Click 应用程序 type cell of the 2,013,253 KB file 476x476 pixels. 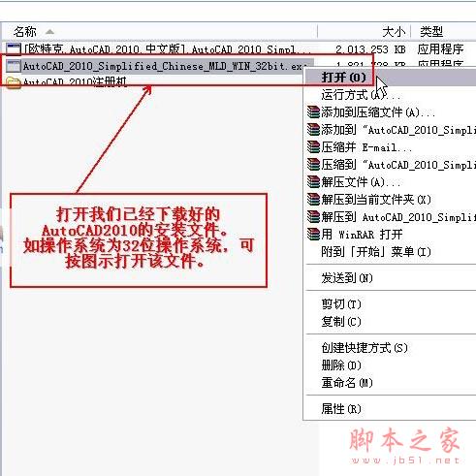440,49
